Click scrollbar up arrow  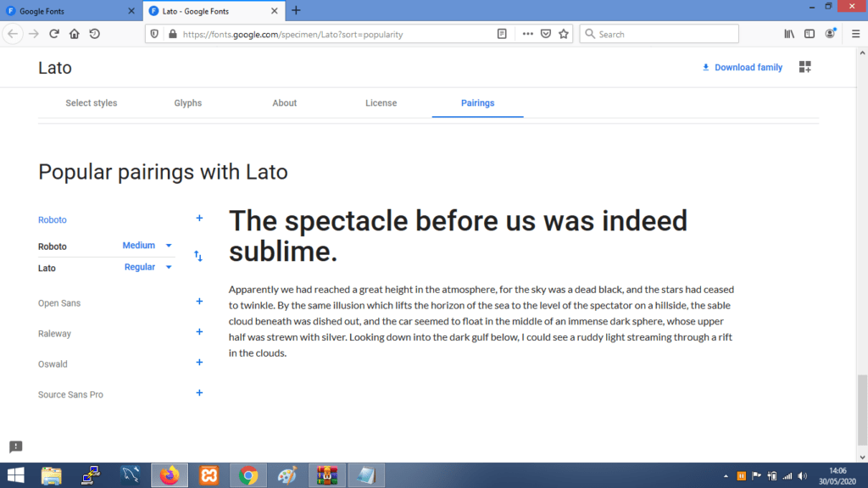coord(862,53)
